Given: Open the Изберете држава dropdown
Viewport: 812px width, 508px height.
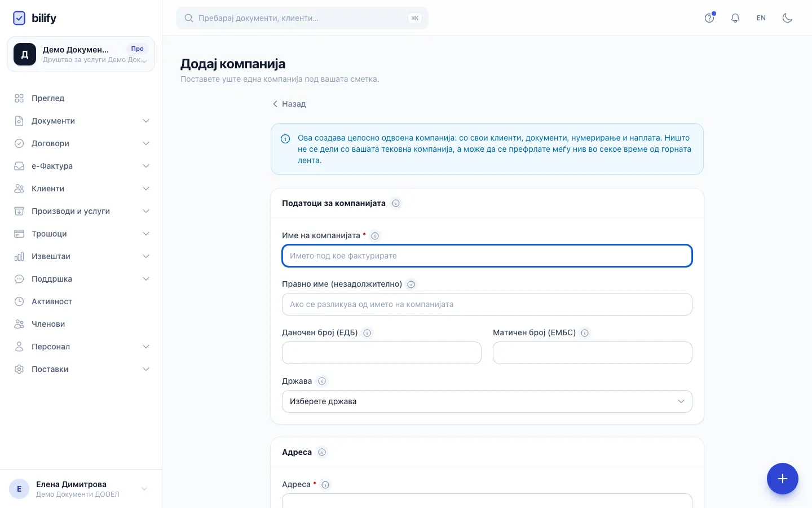Looking at the screenshot, I should 487,401.
